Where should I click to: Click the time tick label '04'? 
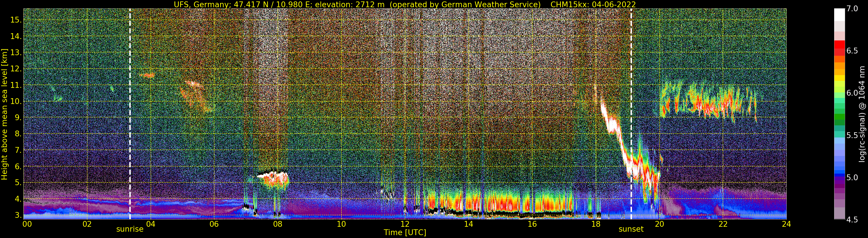point(151,224)
